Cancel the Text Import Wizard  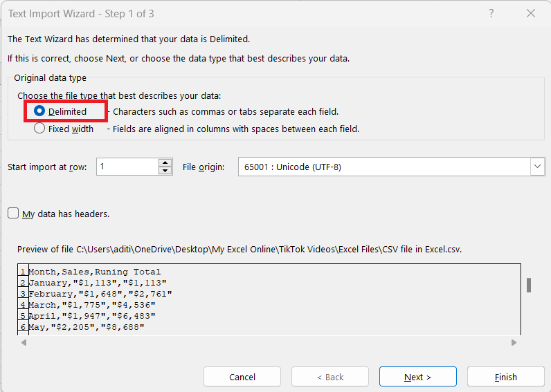point(242,377)
